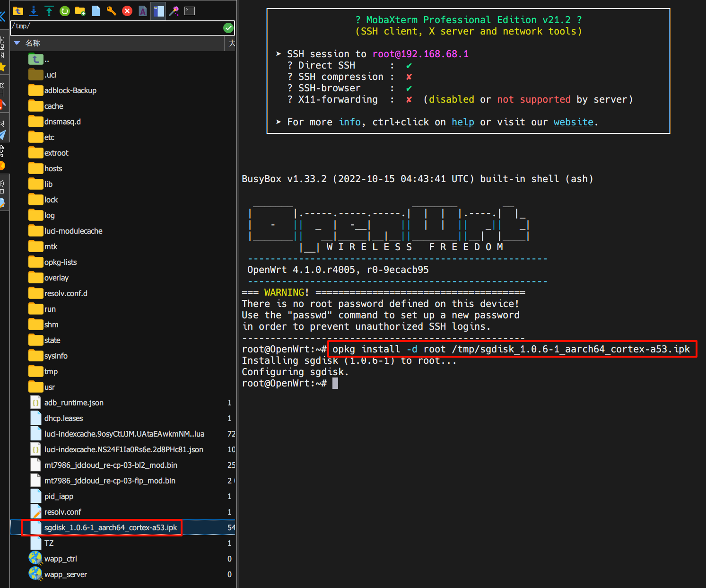Screen dimensions: 706x588
Task: Click the upload to current folder icon
Action: click(49, 11)
